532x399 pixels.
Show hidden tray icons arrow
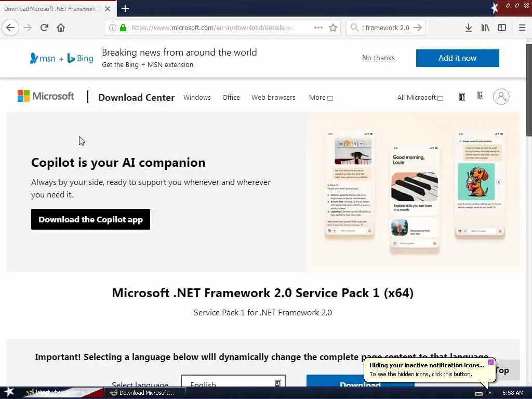pos(490,393)
